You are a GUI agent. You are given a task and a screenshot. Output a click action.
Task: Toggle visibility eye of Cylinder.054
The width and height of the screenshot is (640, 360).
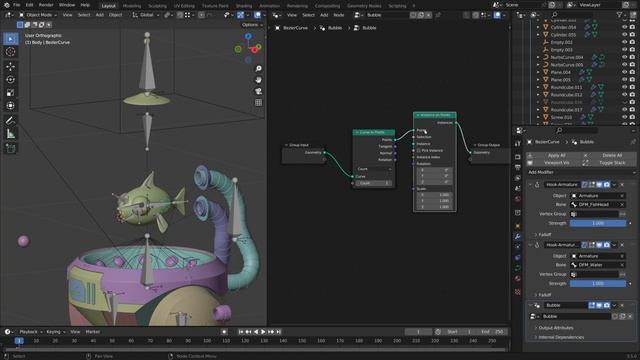pos(624,27)
